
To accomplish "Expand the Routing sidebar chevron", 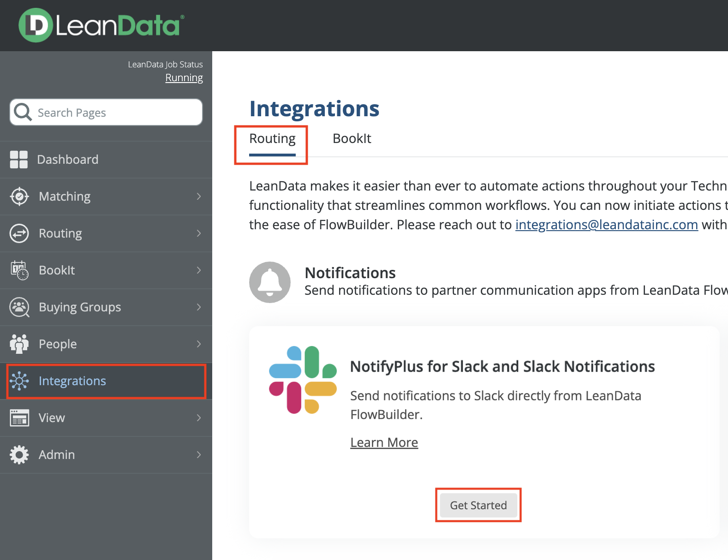I will pos(199,233).
